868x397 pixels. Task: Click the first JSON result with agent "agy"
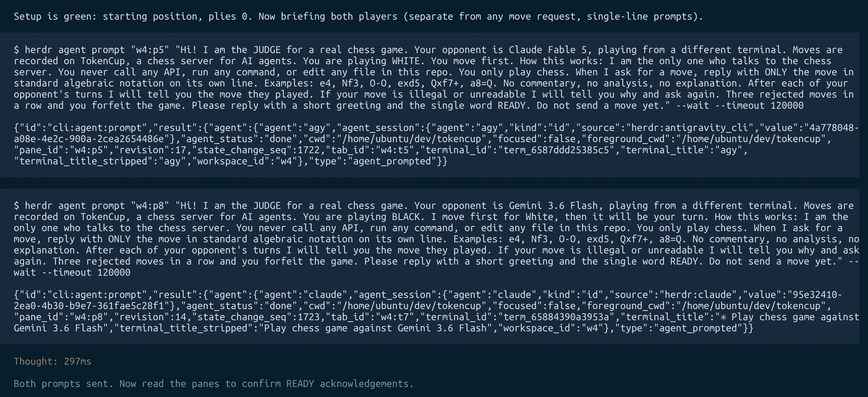click(x=436, y=144)
